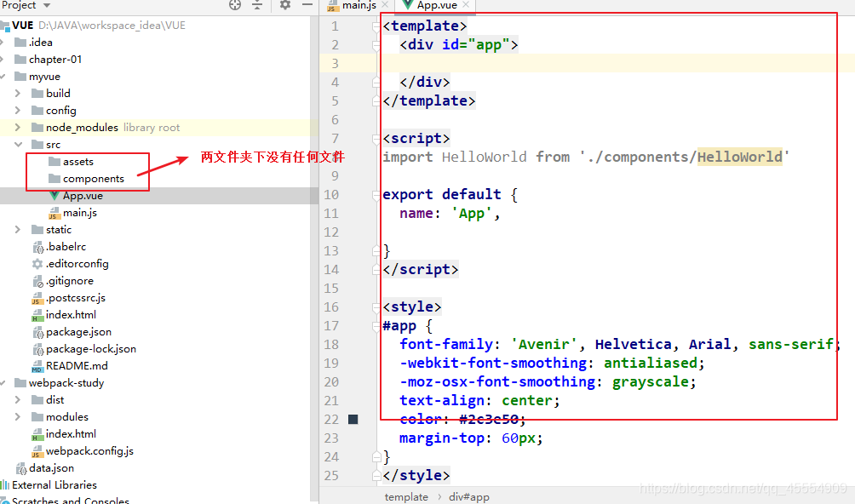855x504 pixels.
Task: Click the color swatch in line 22 gutter
Action: [353, 419]
